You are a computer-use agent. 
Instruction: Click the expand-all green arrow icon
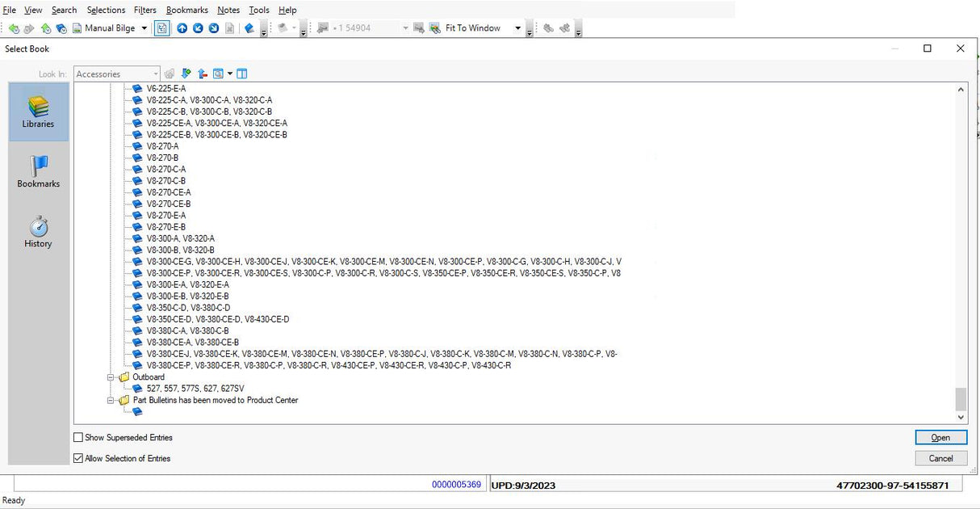(x=186, y=74)
